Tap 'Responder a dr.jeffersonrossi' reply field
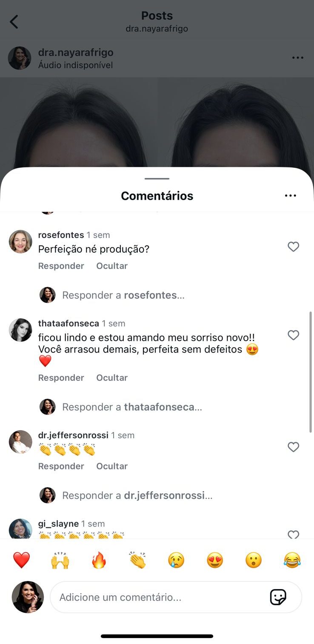This screenshot has width=314, height=644. tap(137, 495)
